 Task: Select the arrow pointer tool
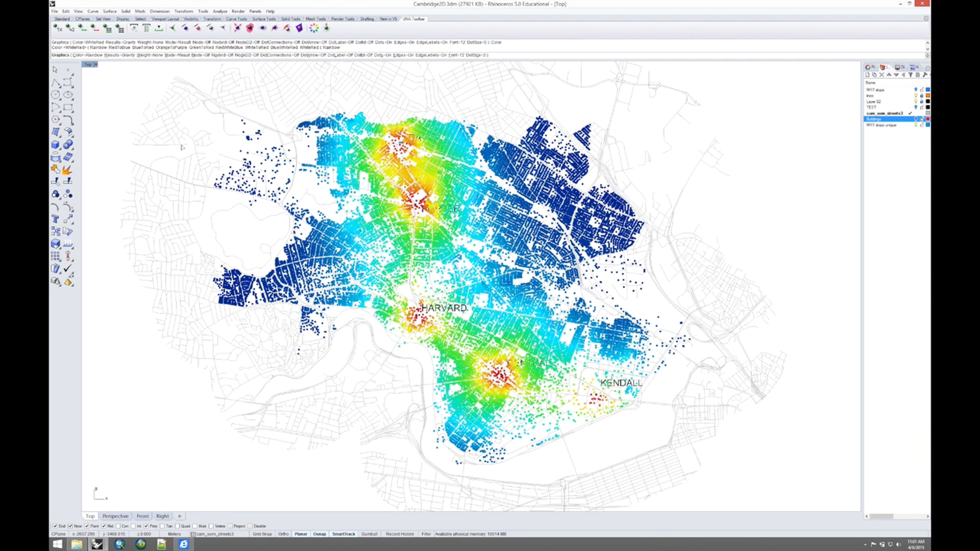coord(56,70)
